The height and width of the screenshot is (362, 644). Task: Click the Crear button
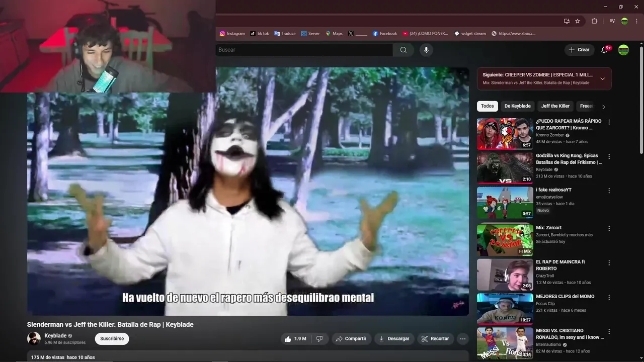point(579,50)
